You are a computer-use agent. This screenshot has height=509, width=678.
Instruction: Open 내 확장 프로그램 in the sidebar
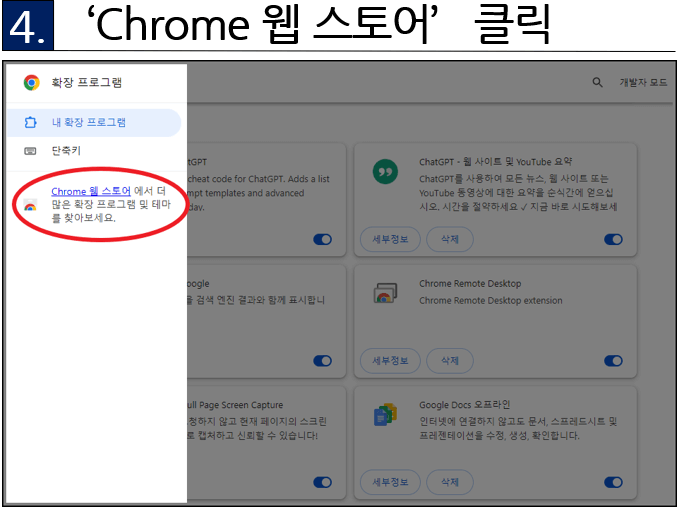(94, 123)
